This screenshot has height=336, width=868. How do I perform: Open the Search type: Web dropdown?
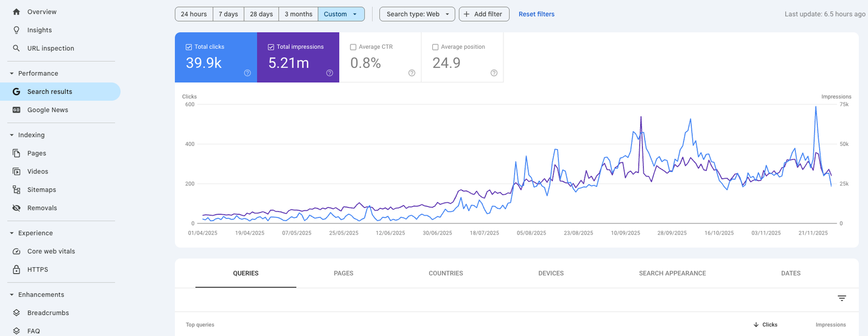[x=417, y=14]
